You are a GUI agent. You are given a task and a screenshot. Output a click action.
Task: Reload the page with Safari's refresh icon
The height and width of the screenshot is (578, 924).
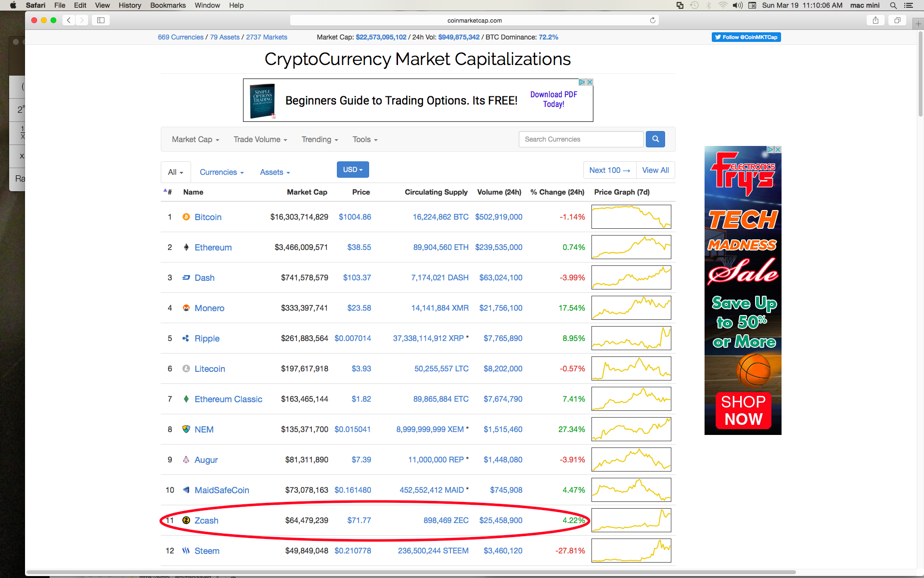coord(653,20)
